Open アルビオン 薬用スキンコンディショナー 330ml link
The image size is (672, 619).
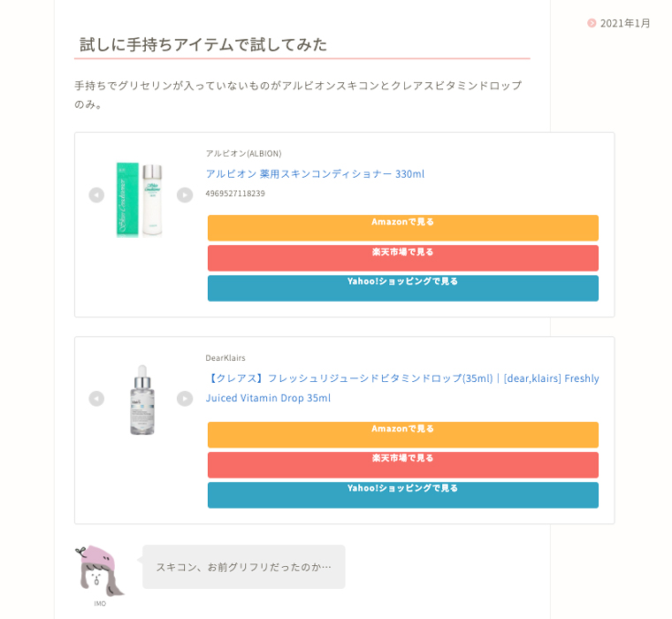pos(315,174)
